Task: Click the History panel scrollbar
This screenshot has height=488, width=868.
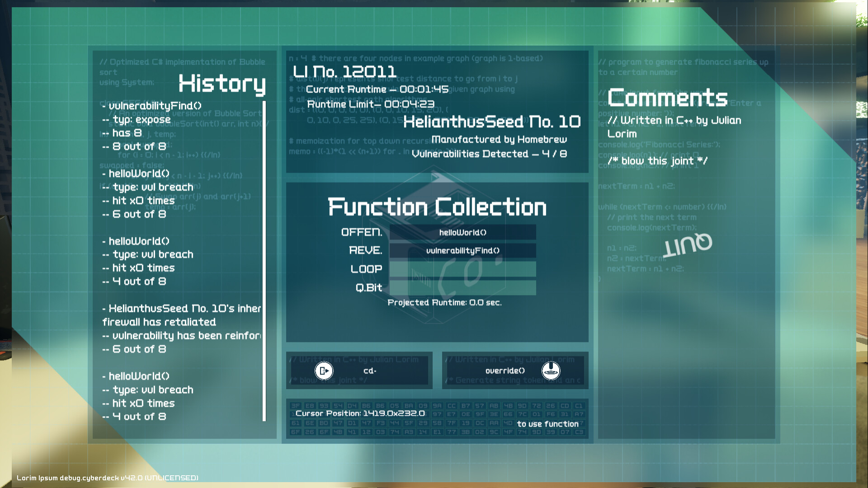Action: click(x=264, y=261)
